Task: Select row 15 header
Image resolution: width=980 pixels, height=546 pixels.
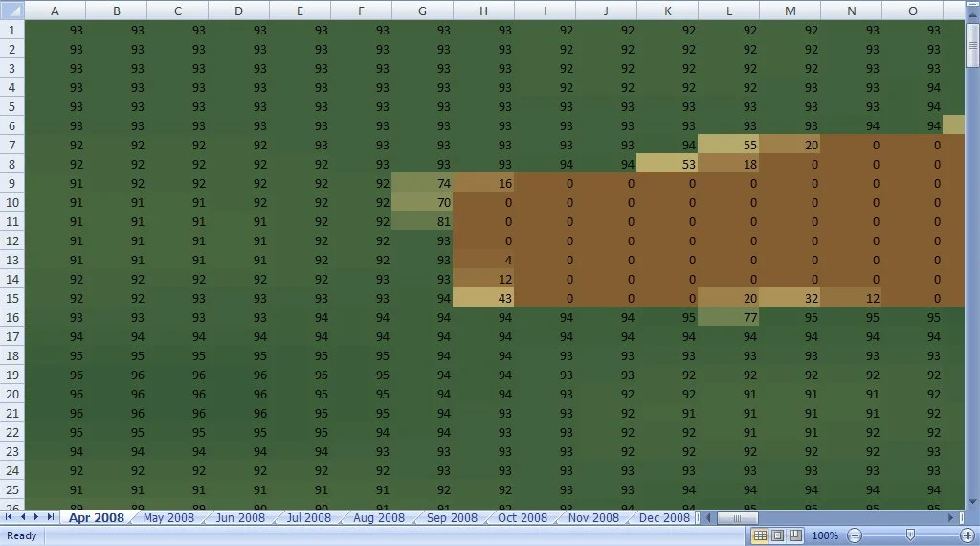Action: point(11,298)
